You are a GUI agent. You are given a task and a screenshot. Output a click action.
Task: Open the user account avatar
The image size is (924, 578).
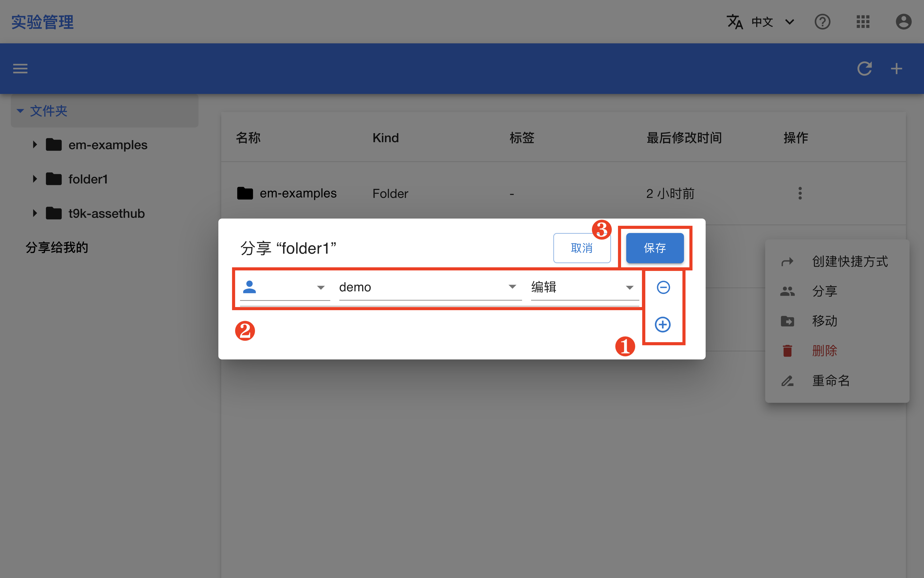[x=903, y=22]
